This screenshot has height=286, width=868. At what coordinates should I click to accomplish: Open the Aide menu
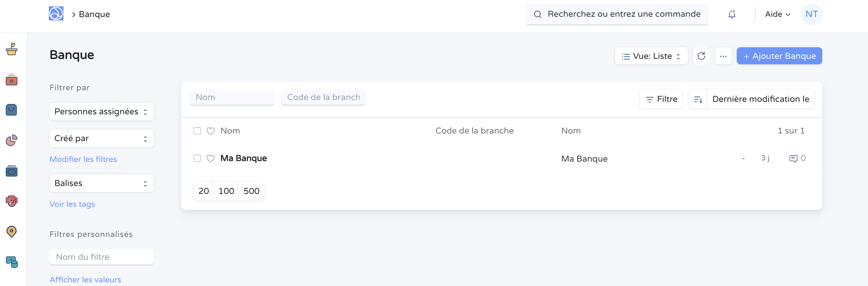(777, 14)
